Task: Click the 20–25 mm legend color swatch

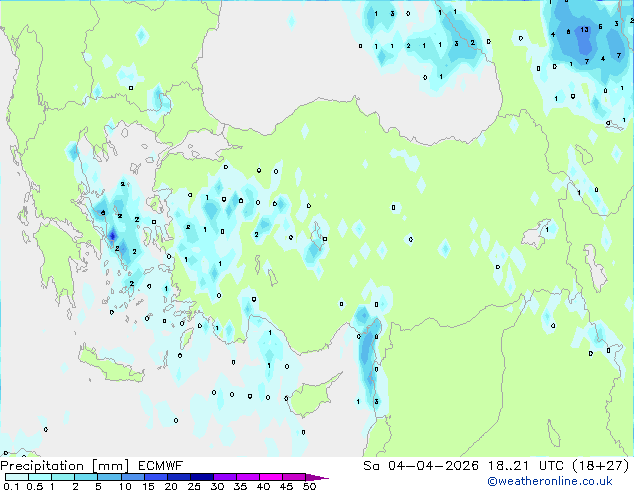Action: click(x=178, y=477)
